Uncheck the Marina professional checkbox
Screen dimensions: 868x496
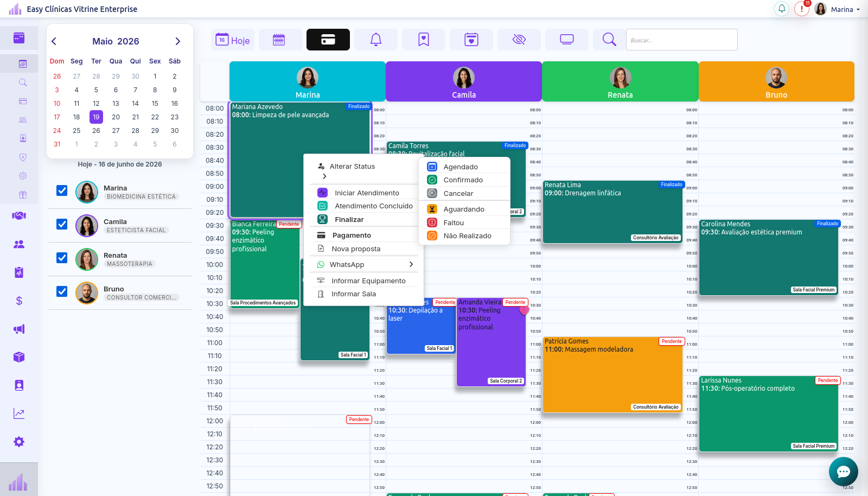pos(62,190)
